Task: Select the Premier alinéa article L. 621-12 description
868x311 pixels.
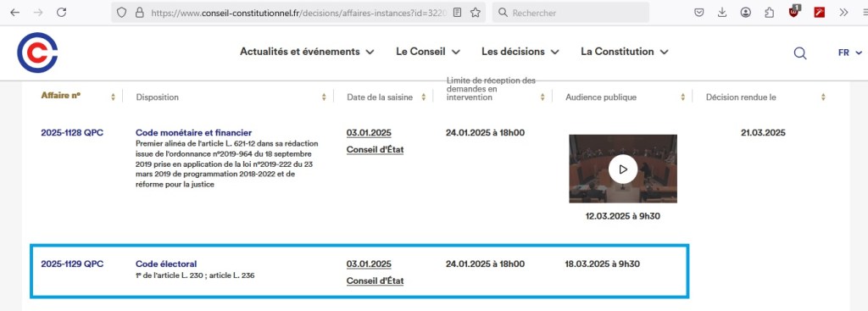Action: [x=227, y=164]
